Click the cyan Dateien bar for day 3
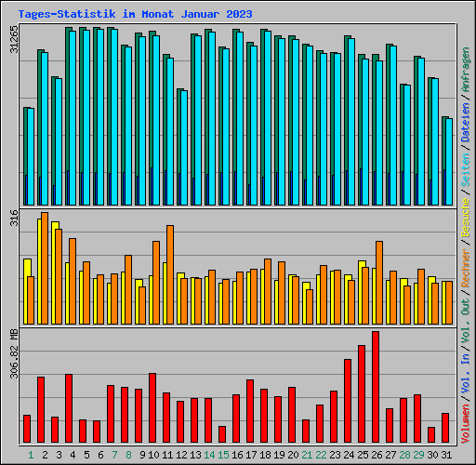The height and width of the screenshot is (465, 476). 59,141
